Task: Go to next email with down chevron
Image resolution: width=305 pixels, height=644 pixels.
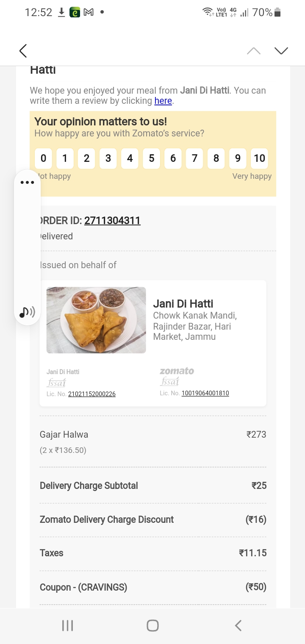Action: (281, 51)
